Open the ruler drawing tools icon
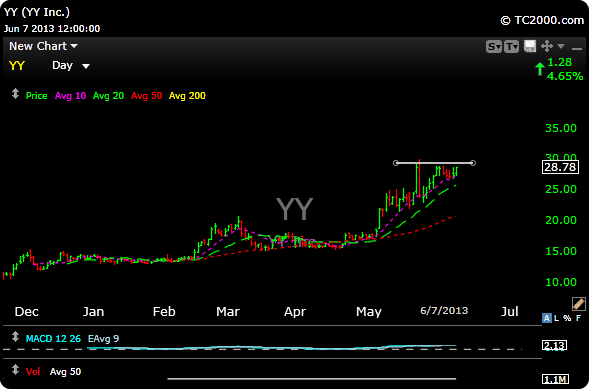Image resolution: width=589 pixels, height=389 pixels. tap(578, 303)
